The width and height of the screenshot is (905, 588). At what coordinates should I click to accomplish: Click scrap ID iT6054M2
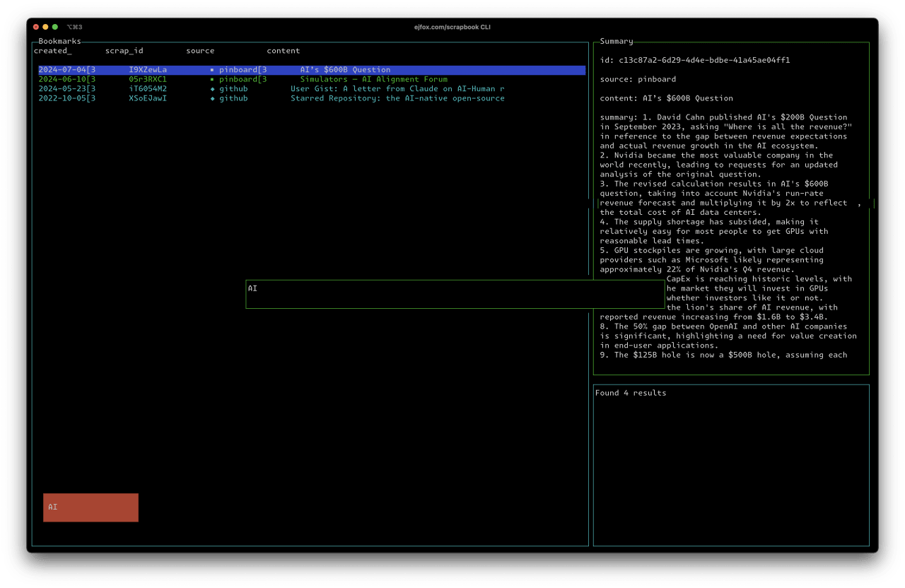[x=148, y=89]
